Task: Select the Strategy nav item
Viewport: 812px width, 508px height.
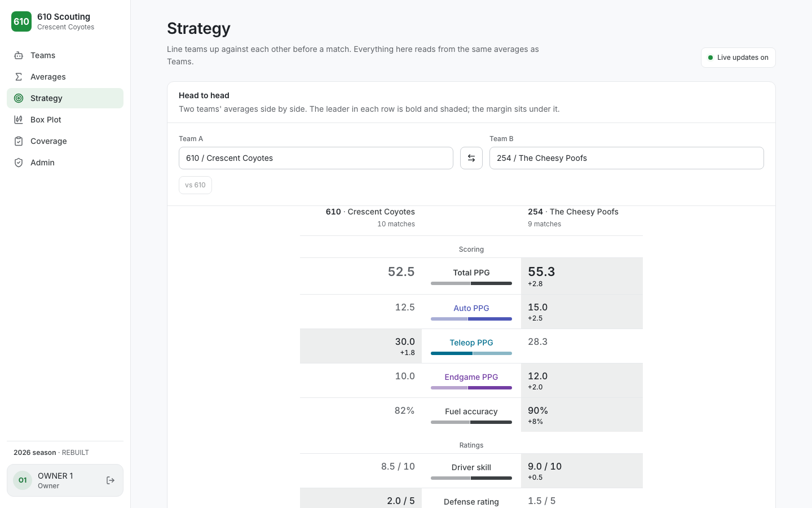Action: click(x=65, y=98)
